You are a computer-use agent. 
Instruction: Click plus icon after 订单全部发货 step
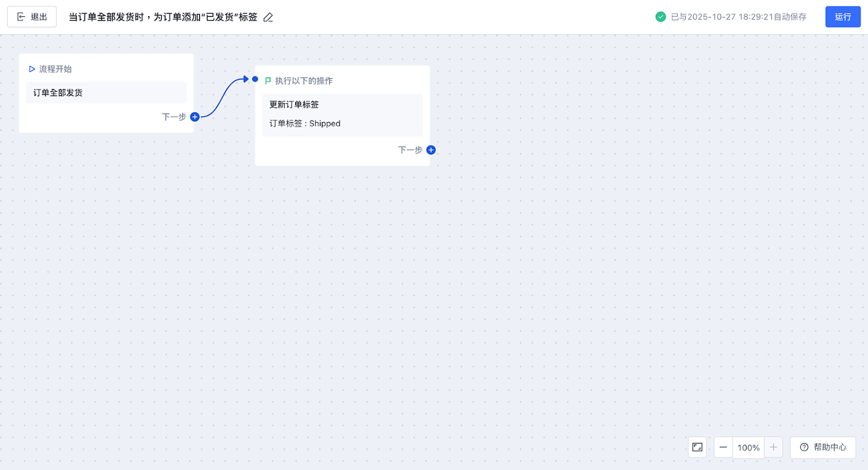tap(195, 117)
